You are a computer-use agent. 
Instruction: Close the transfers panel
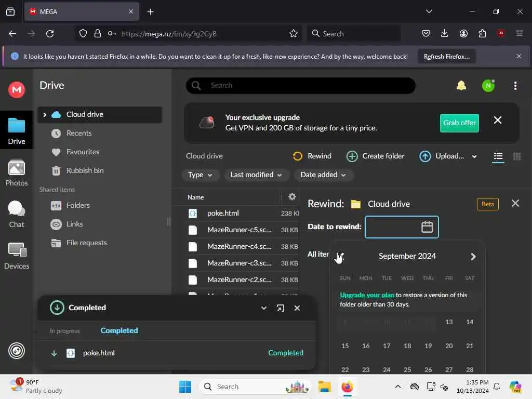point(297,308)
